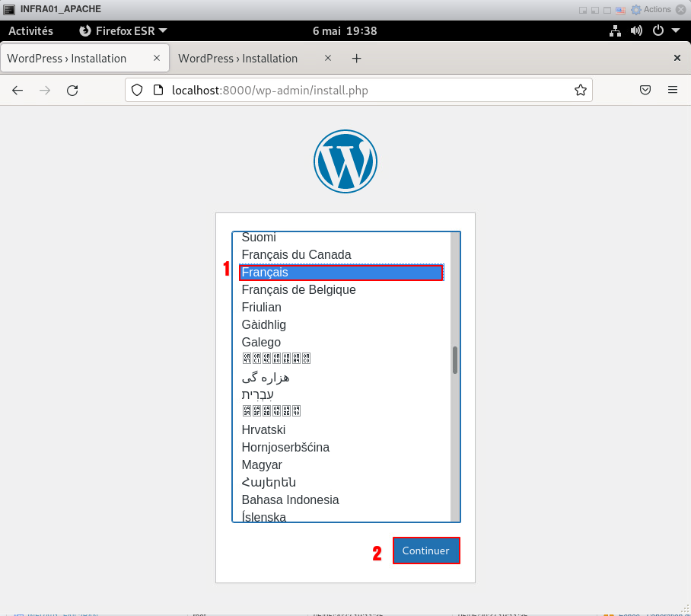Click the language list scrollbar thumb
Viewport: 691px width, 616px height.
click(x=455, y=360)
